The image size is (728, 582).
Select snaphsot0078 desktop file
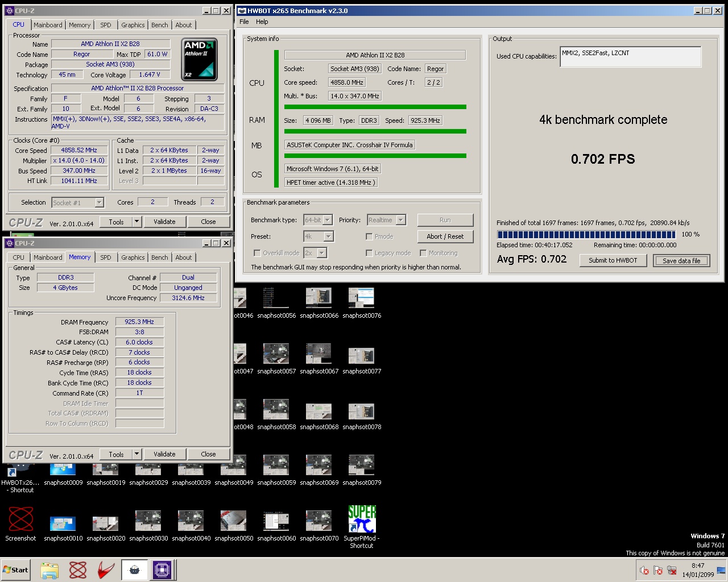coord(362,414)
